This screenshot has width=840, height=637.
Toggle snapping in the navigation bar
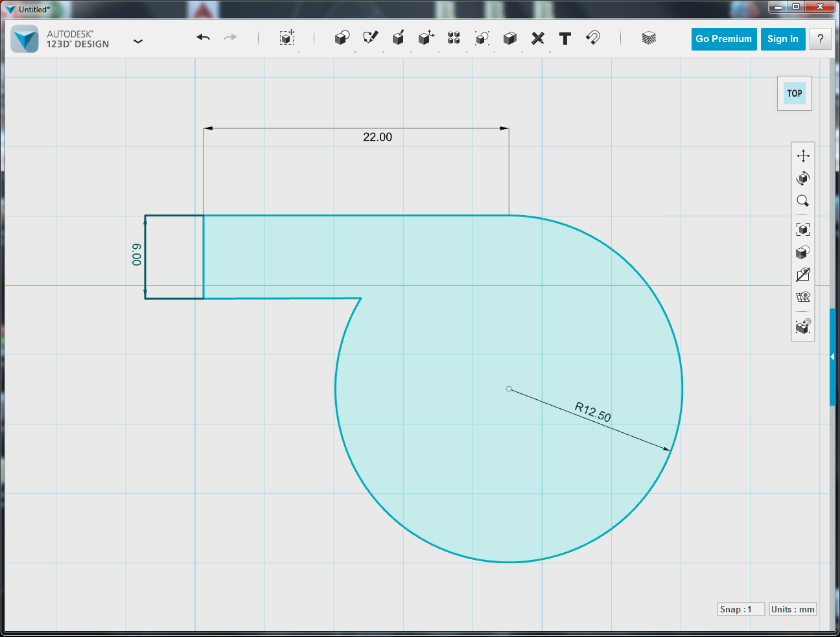(803, 326)
